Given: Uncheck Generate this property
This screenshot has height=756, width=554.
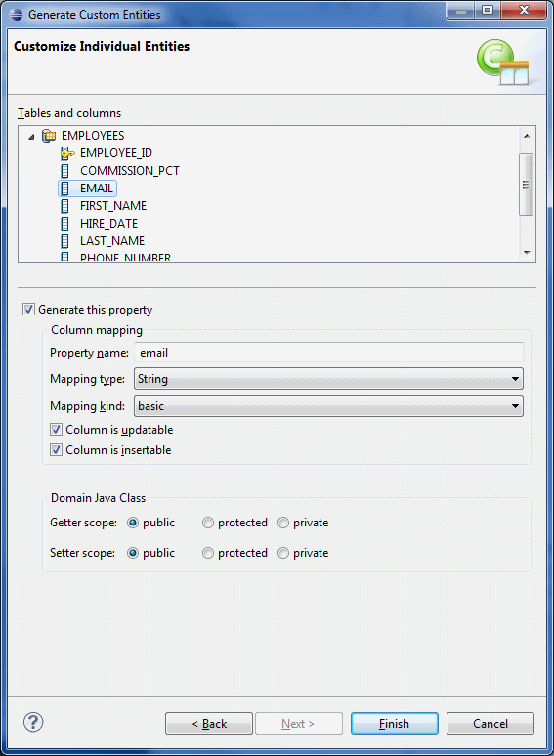Looking at the screenshot, I should [28, 309].
